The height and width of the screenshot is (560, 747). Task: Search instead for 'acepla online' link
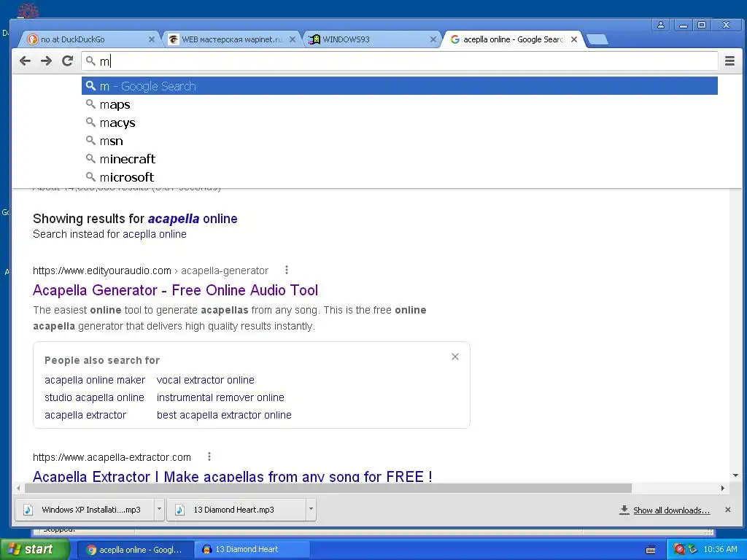[x=155, y=234]
